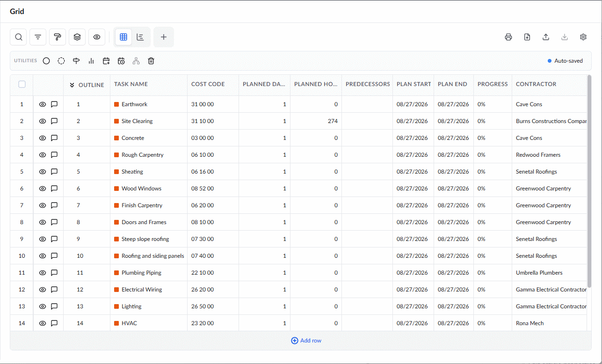
Task: Tick the select-all checkbox in header
Action: click(x=22, y=84)
